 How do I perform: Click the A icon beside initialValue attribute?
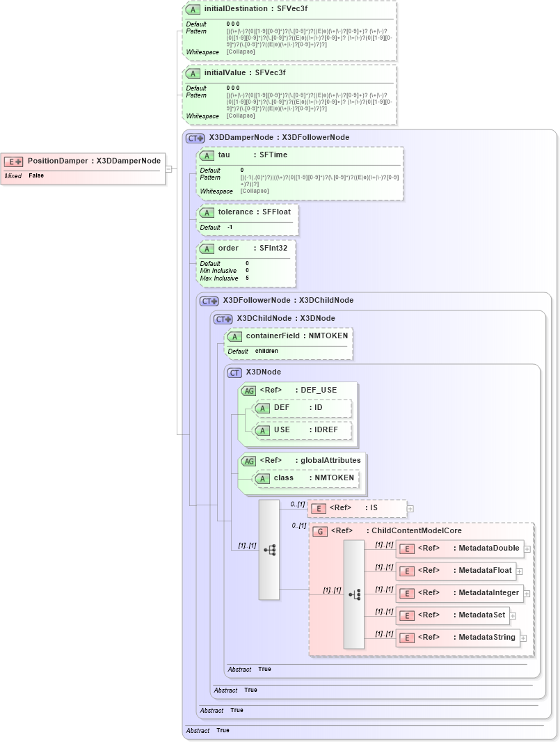coord(193,73)
